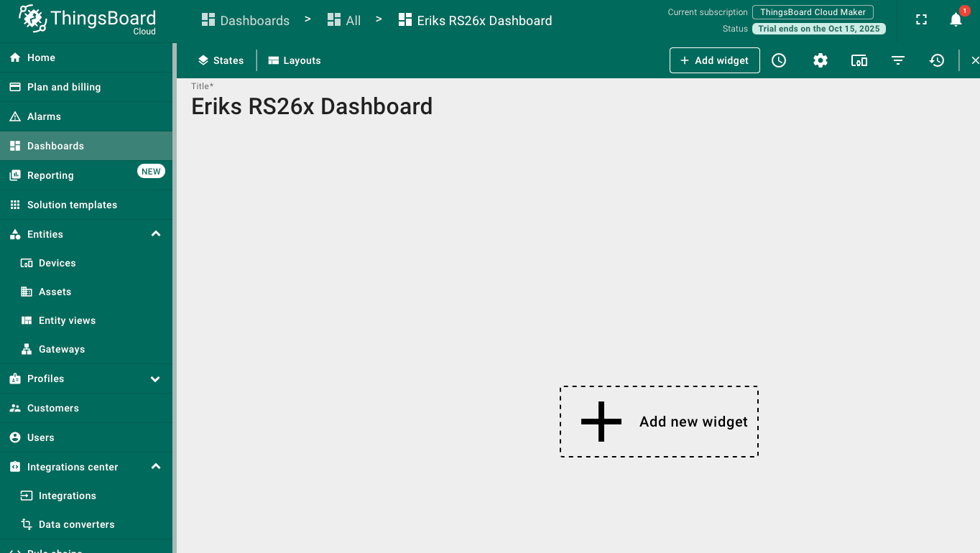The image size is (980, 553).
Task: Open entity aliases icon in toolbar
Action: (x=859, y=61)
